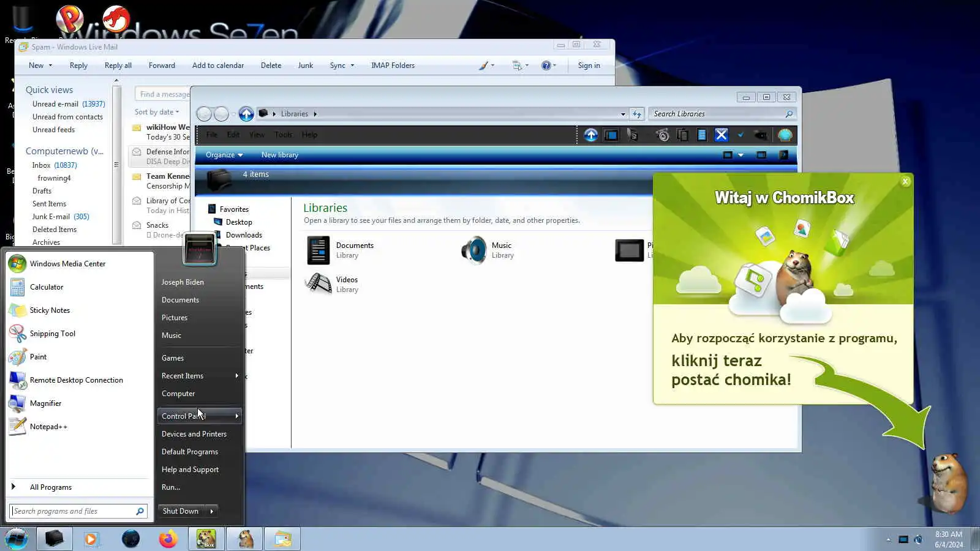Open the Edit menu in Explorer
980x551 pixels.
pos(233,135)
